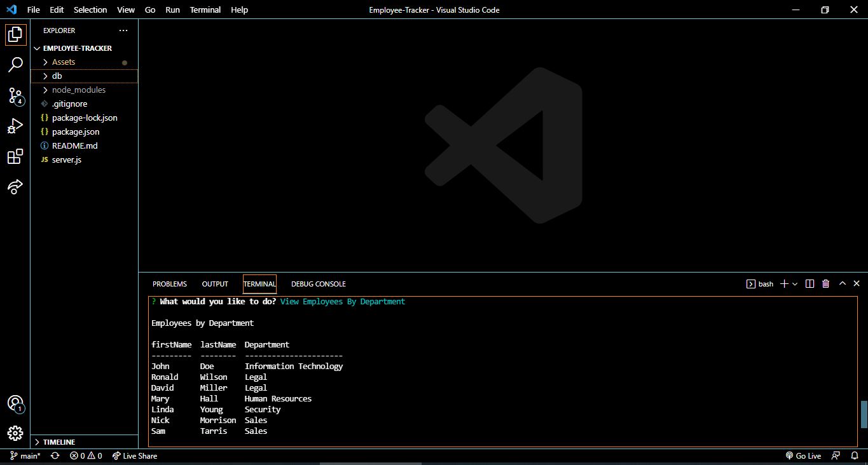Click 'Morrison' last name in terminal
Viewport: 868px width, 465px height.
[218, 421]
